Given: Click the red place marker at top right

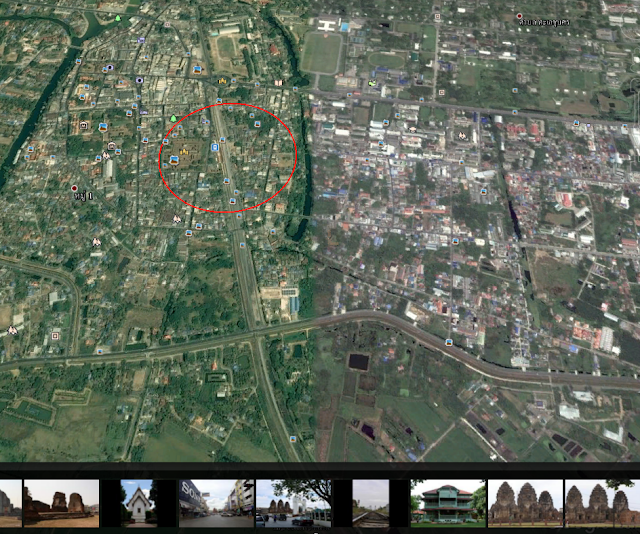Looking at the screenshot, I should (519, 16).
